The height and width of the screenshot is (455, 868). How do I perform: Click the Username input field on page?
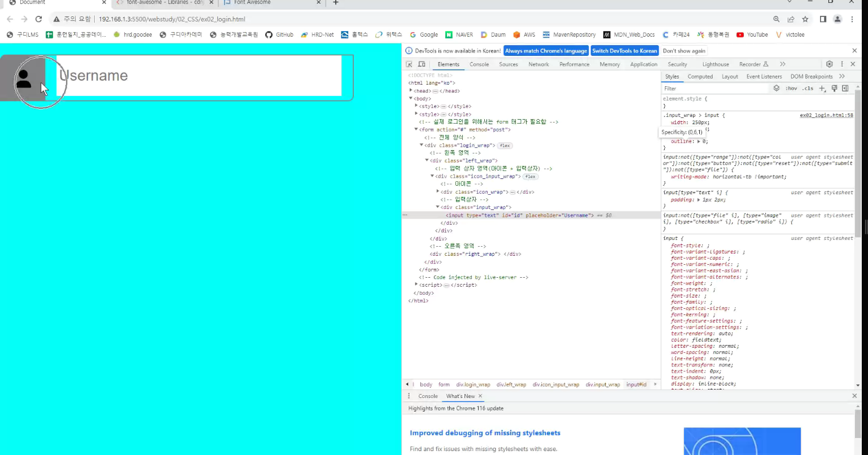click(199, 76)
